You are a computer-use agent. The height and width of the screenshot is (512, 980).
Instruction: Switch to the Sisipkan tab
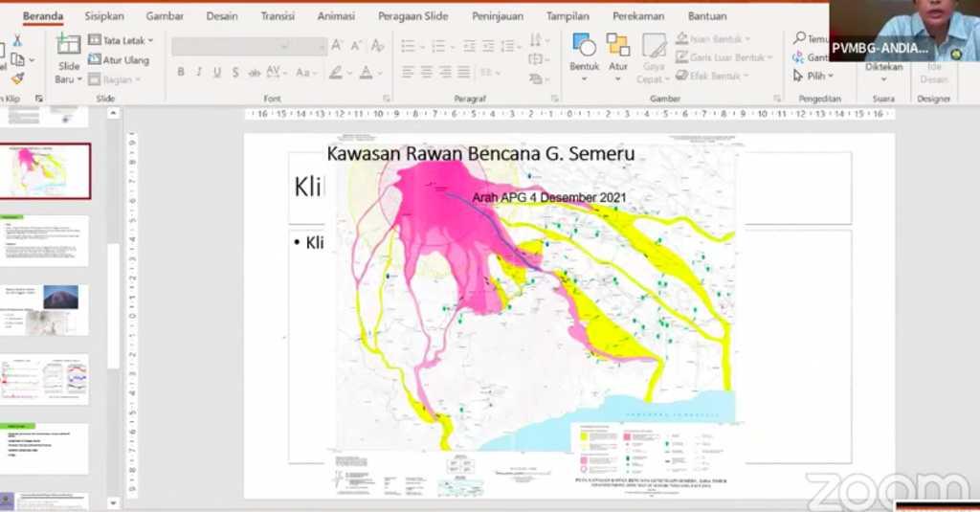click(x=104, y=16)
